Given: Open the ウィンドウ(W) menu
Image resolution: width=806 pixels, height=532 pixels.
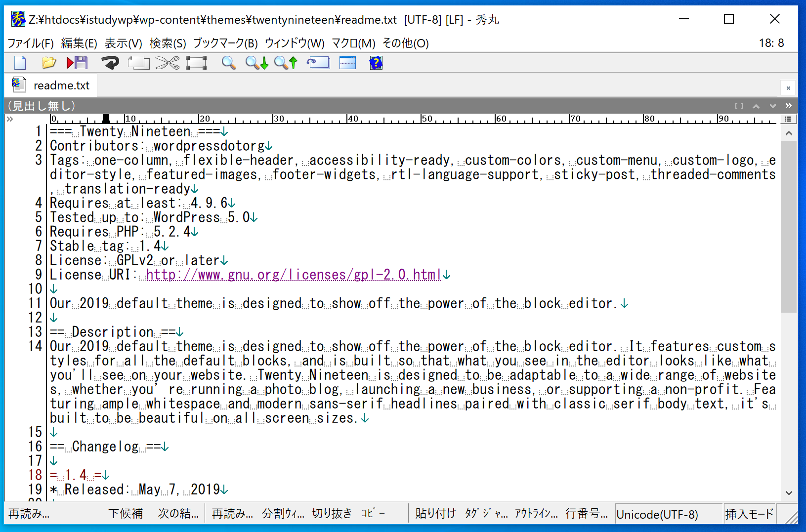Looking at the screenshot, I should 295,43.
